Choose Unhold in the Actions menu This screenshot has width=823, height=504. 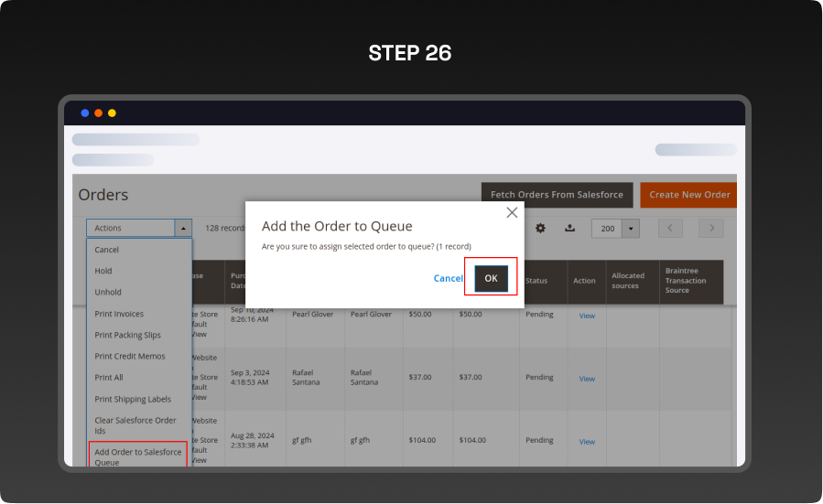(108, 293)
